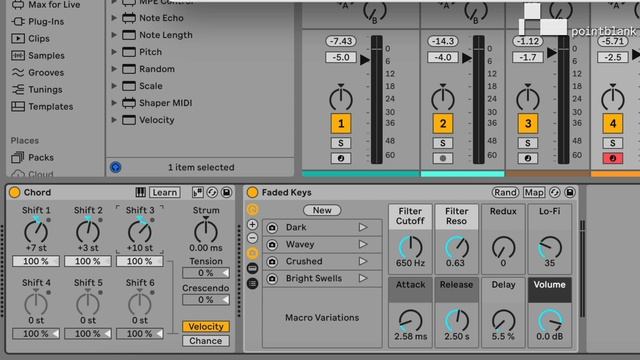Toggle the Velocity button in Chord
640x360 pixels.
click(206, 327)
